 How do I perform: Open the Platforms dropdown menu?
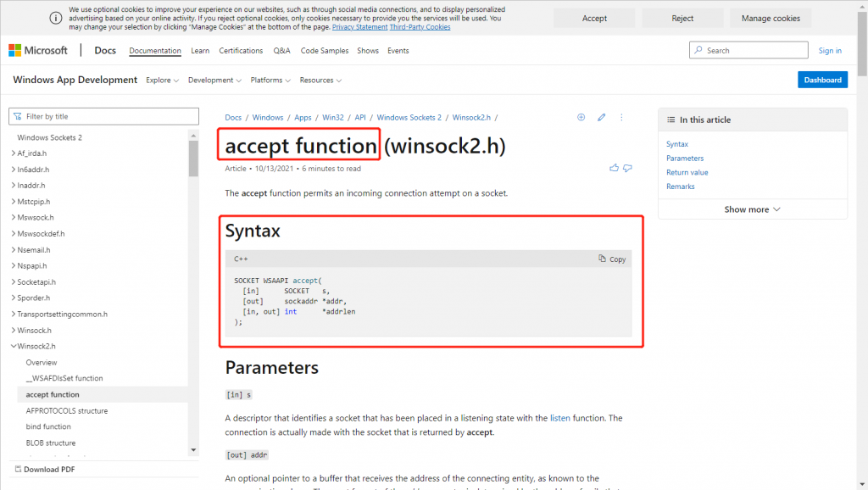click(270, 81)
